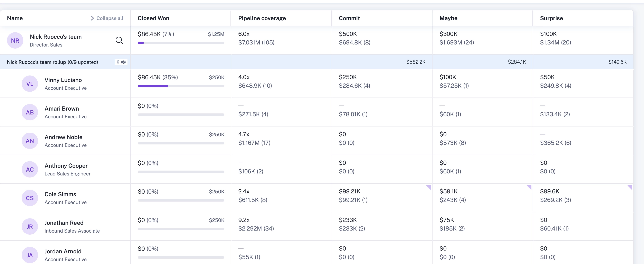Click Vinny Luciano's VL avatar
Screen dimensions: 644x264
30,84
